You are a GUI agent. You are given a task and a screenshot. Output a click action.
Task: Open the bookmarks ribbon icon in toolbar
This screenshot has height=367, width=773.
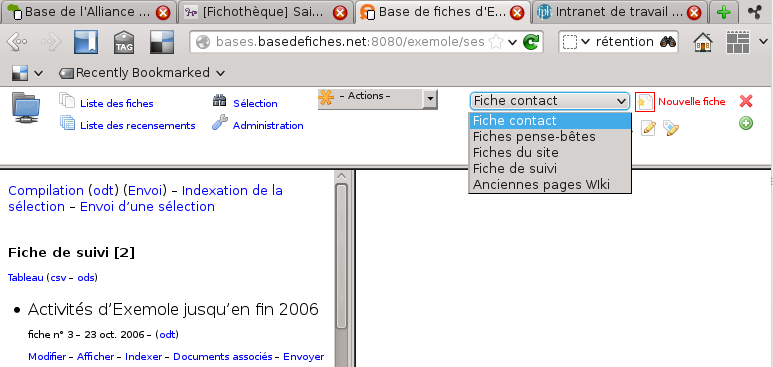point(86,42)
